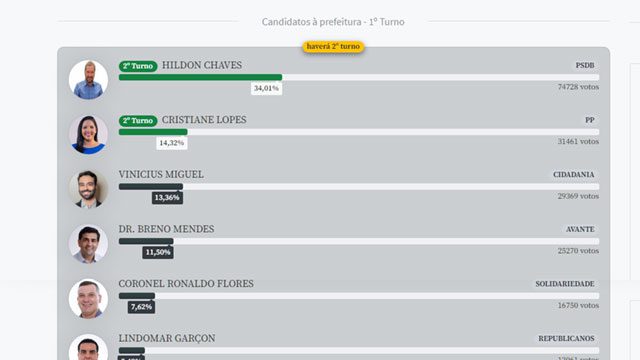
Task: Click Coronel Ronaldo Flores candidate photo
Action: tap(88, 298)
